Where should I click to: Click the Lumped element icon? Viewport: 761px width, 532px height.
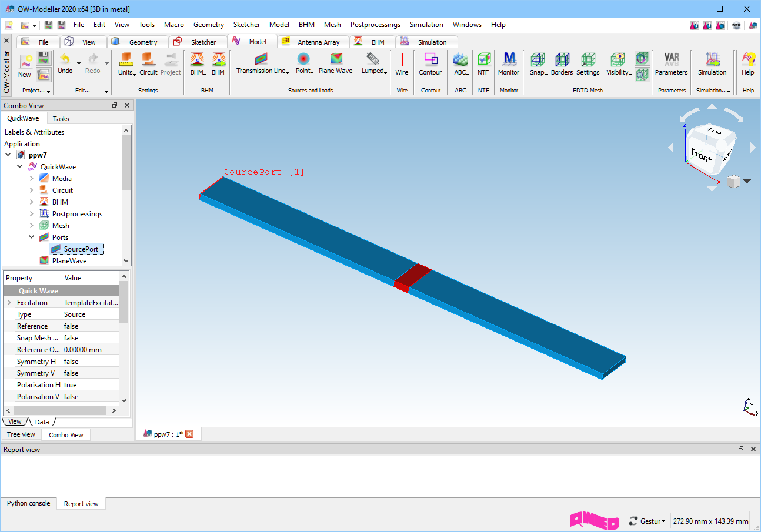coord(373,59)
